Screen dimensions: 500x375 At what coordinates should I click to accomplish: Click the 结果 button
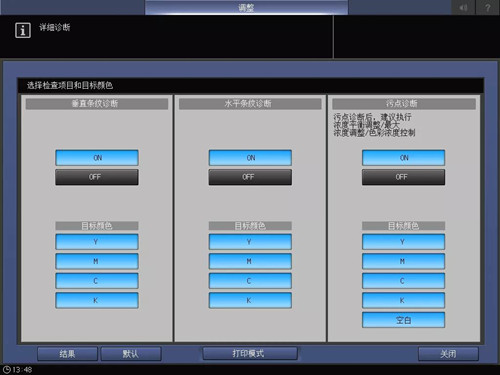pyautogui.click(x=67, y=354)
